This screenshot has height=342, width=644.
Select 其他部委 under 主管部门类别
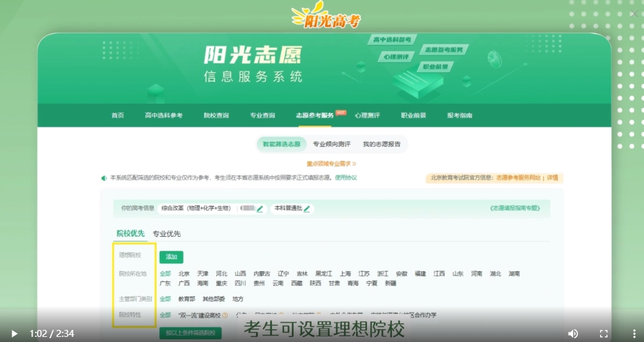click(214, 299)
